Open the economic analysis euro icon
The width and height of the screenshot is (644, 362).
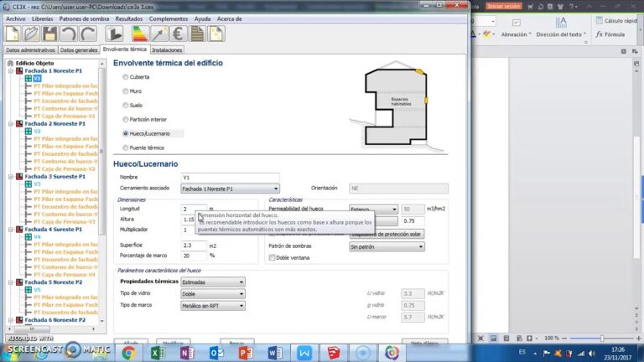click(x=179, y=34)
